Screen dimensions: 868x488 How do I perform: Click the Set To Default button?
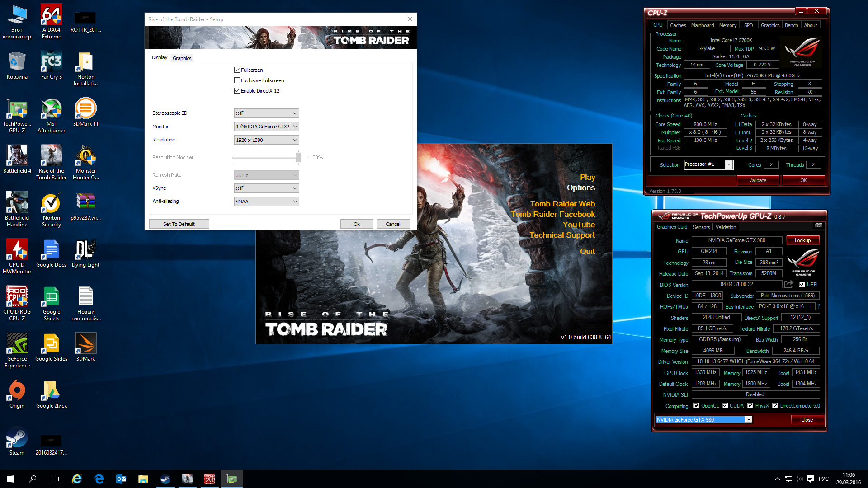coord(179,224)
